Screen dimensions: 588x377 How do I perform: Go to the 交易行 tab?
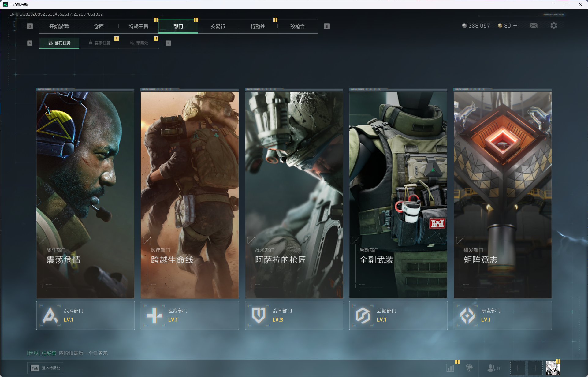218,26
